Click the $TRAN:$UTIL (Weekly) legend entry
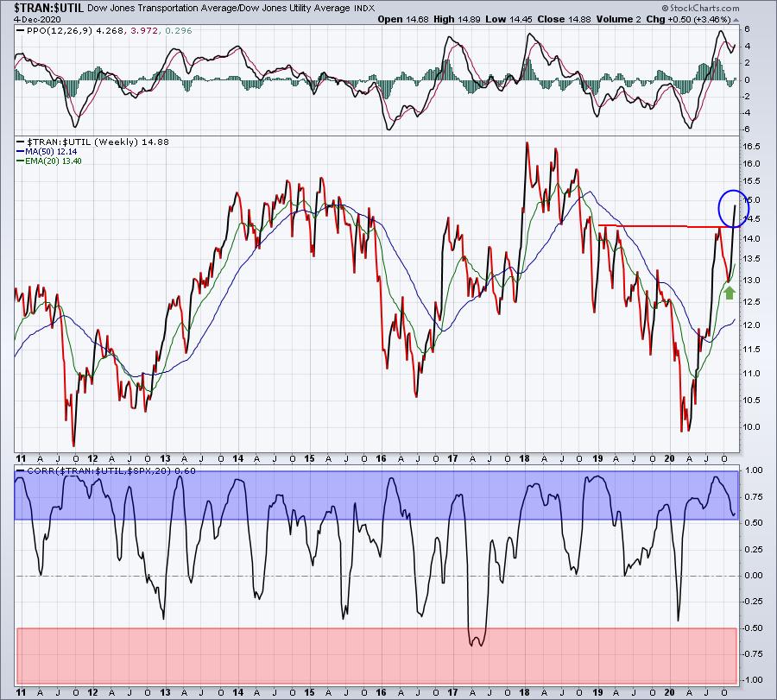Screen dimensions: 777x700 click(83, 142)
